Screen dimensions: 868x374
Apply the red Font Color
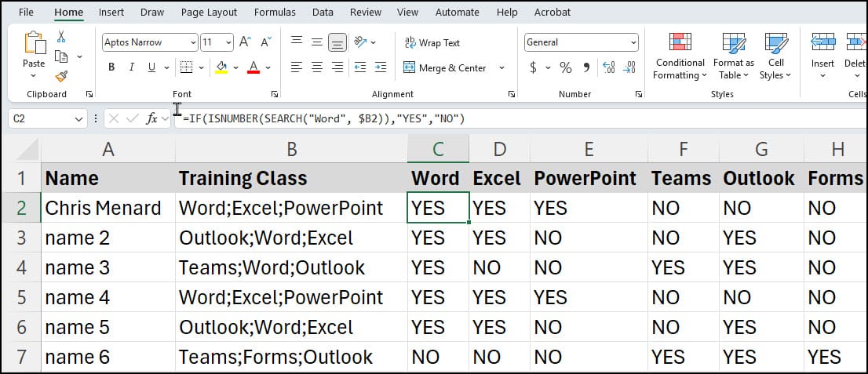254,67
